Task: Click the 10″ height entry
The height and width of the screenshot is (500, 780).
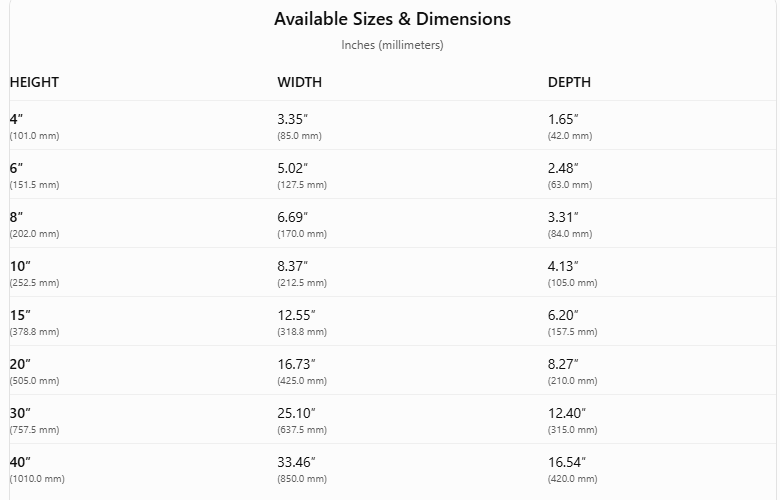Action: (20, 266)
